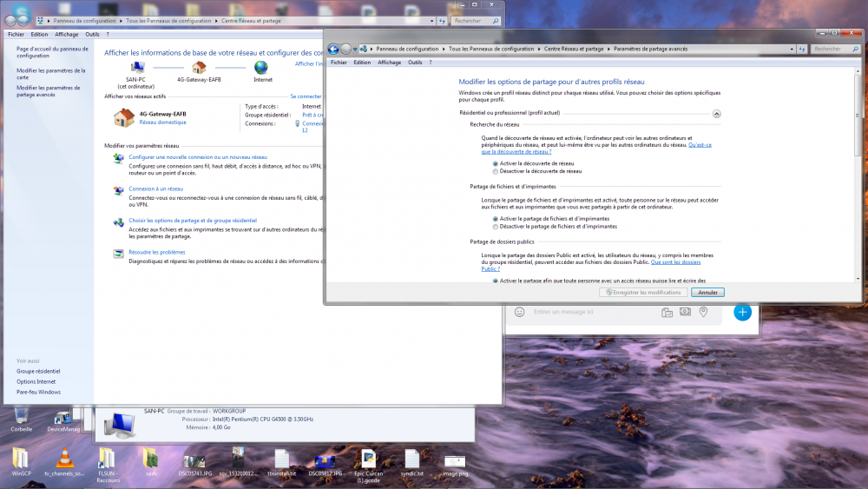Click the large house icon of active network
This screenshot has width=868, height=489.
[124, 117]
